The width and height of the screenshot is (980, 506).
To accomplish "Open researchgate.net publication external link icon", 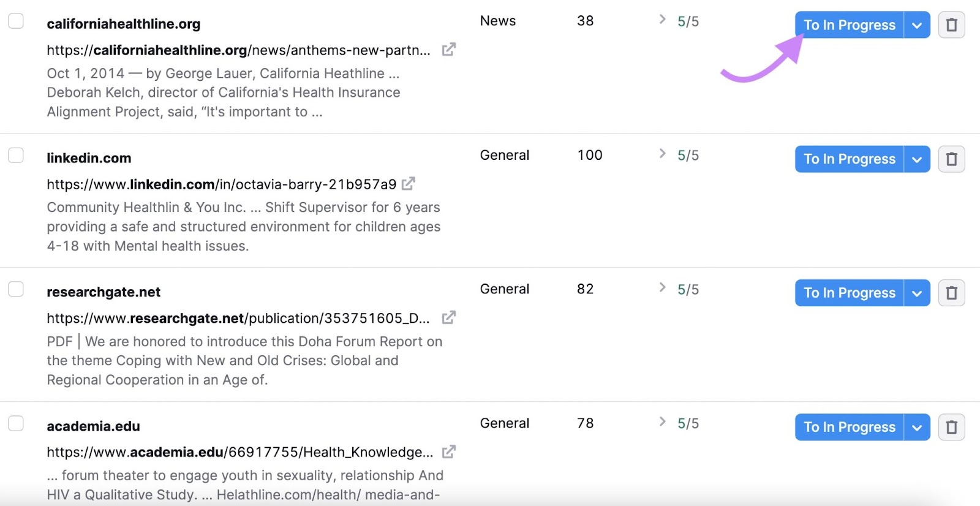I will tap(448, 318).
